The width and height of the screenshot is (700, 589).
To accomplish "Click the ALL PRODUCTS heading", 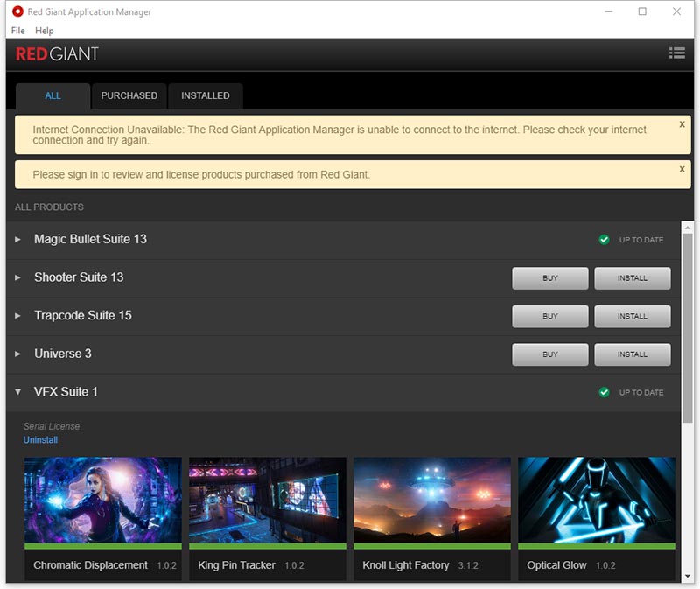I will click(x=49, y=207).
